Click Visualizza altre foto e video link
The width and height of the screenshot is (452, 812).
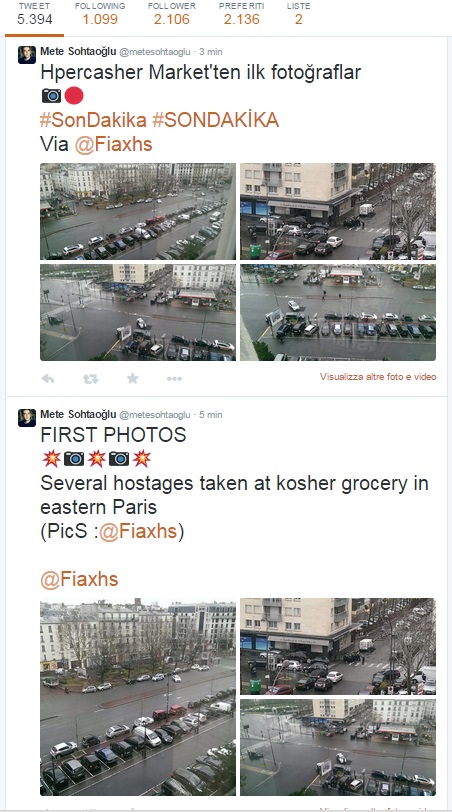(378, 377)
